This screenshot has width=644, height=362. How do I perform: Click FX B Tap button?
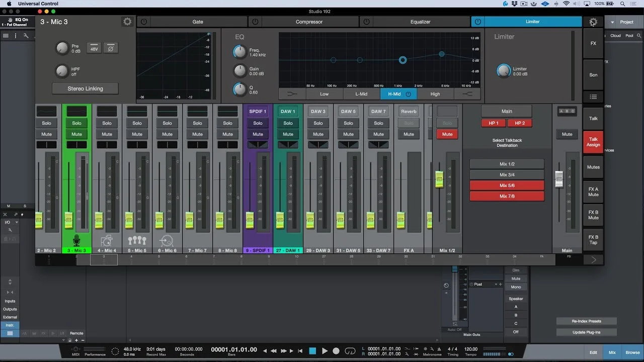pos(593,240)
